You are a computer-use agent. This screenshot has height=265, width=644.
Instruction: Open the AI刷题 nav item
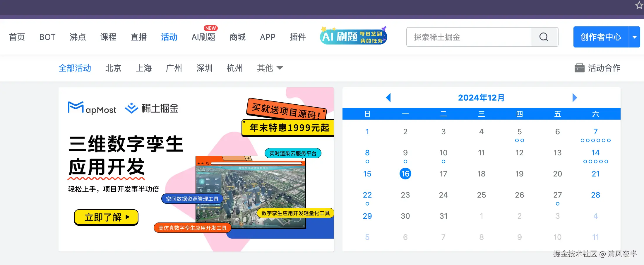click(203, 37)
